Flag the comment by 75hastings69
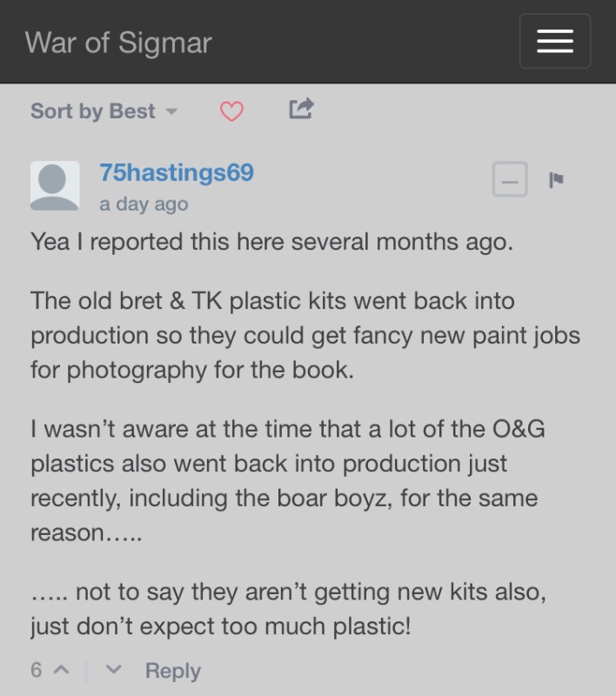Image resolution: width=616 pixels, height=696 pixels. [556, 180]
